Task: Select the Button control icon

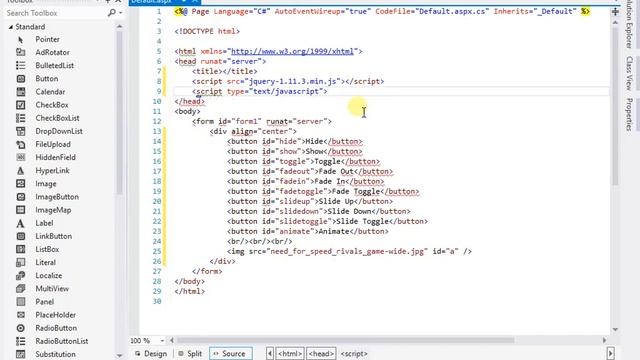Action: 20,79
